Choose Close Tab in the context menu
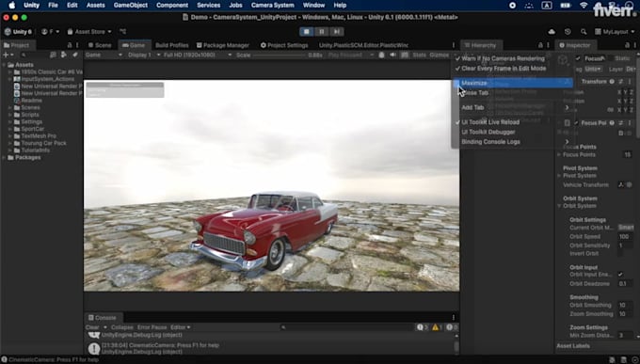The height and width of the screenshot is (364, 640). [x=513, y=92]
